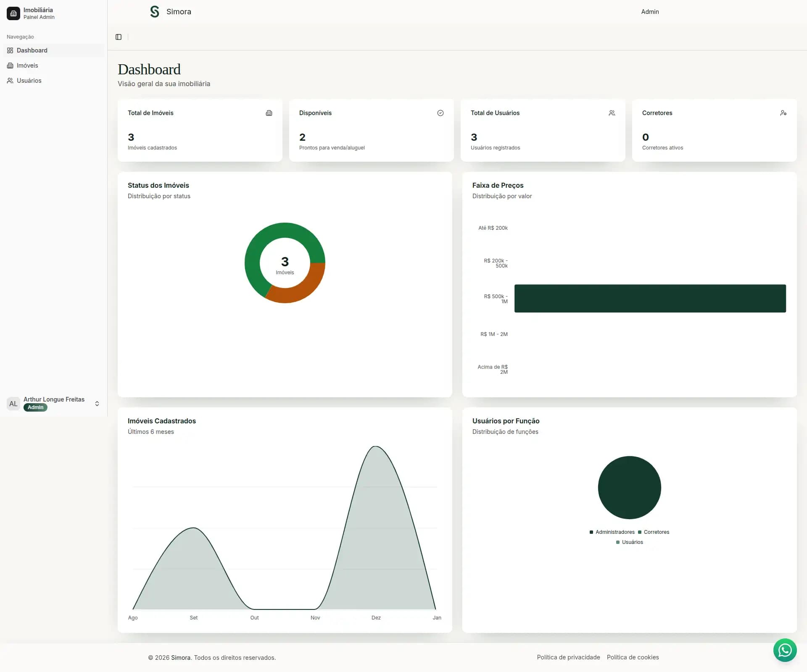807x672 pixels.
Task: Click the checkmark icon on Disponíveis card
Action: pos(440,113)
